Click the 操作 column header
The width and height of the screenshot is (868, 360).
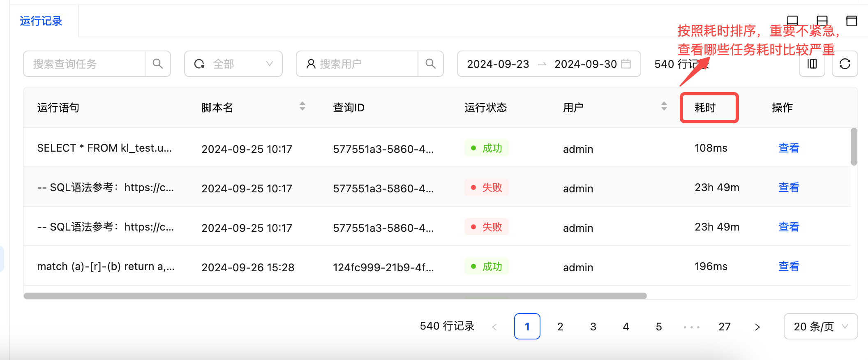783,108
